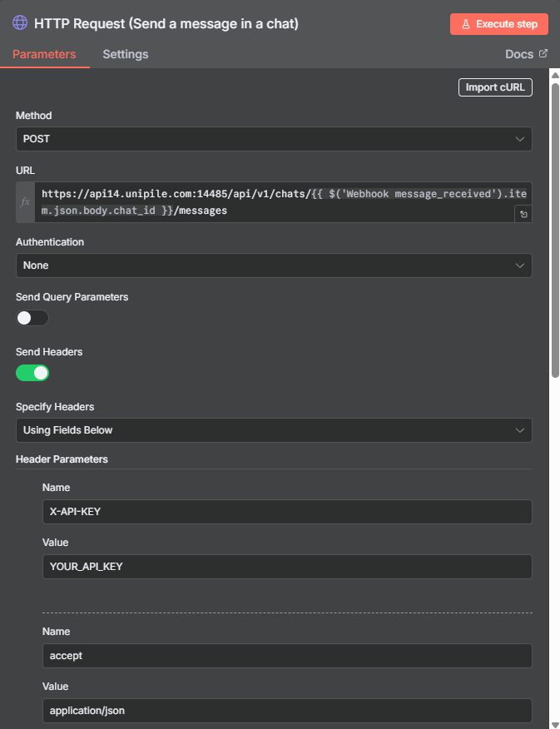The image size is (560, 729).
Task: Click the scrollbar down arrow
Action: (555, 724)
